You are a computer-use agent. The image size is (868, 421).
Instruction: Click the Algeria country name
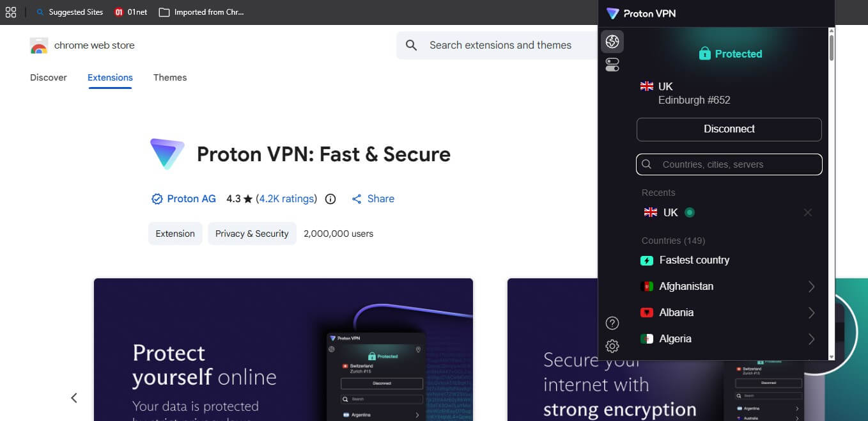676,339
